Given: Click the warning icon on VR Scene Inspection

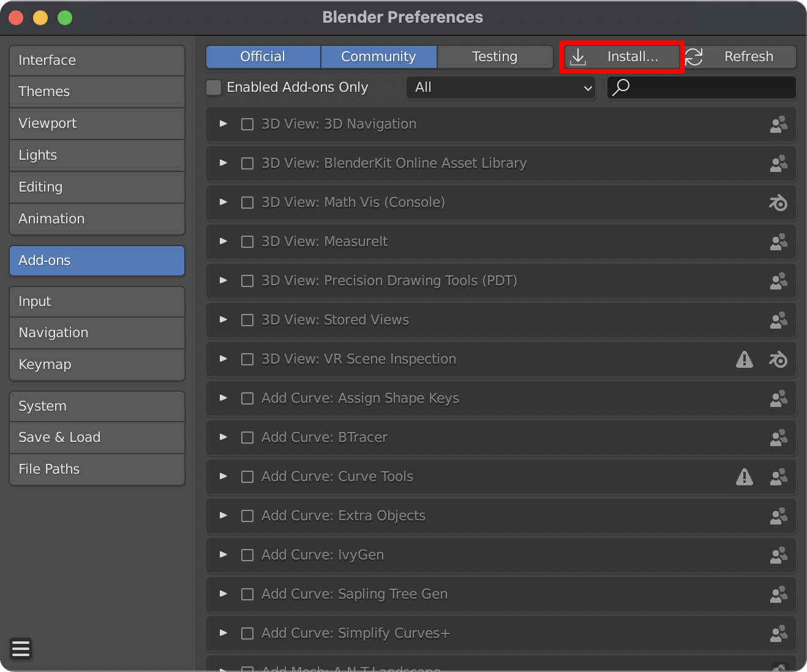Looking at the screenshot, I should tap(745, 359).
